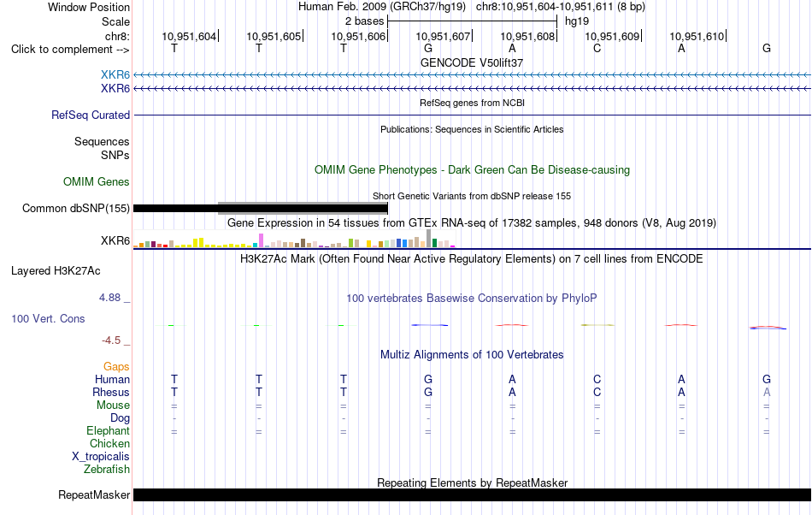Click the RepeatMasker track label
The width and height of the screenshot is (812, 515).
point(94,494)
